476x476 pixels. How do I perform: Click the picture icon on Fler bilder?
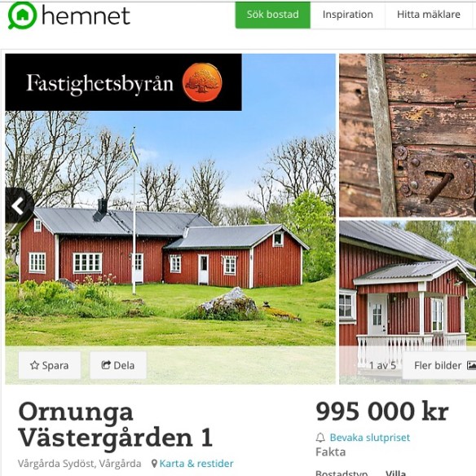coord(471,365)
